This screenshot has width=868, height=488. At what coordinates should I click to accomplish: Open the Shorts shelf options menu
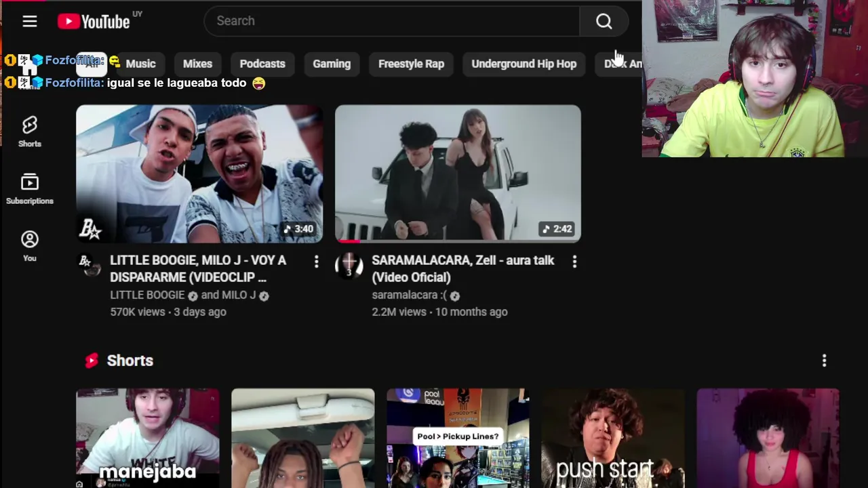(824, 361)
